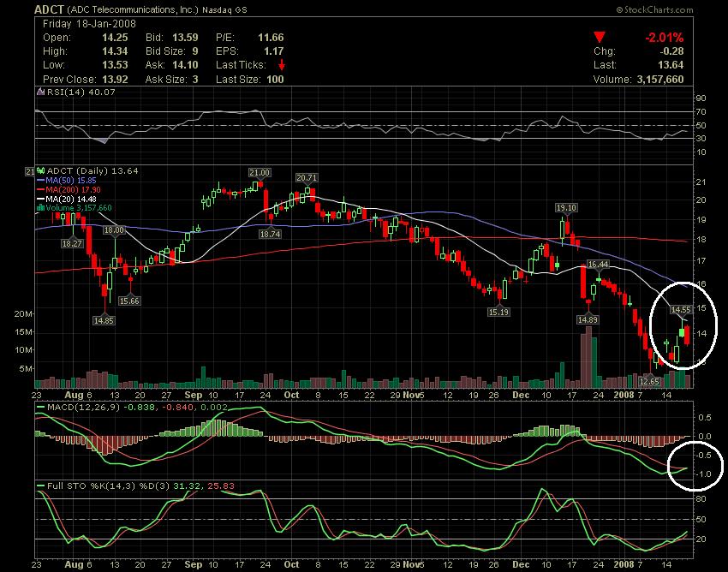This screenshot has width=728, height=572.
Task: Click the header Volume value 3,157,660
Action: 660,80
